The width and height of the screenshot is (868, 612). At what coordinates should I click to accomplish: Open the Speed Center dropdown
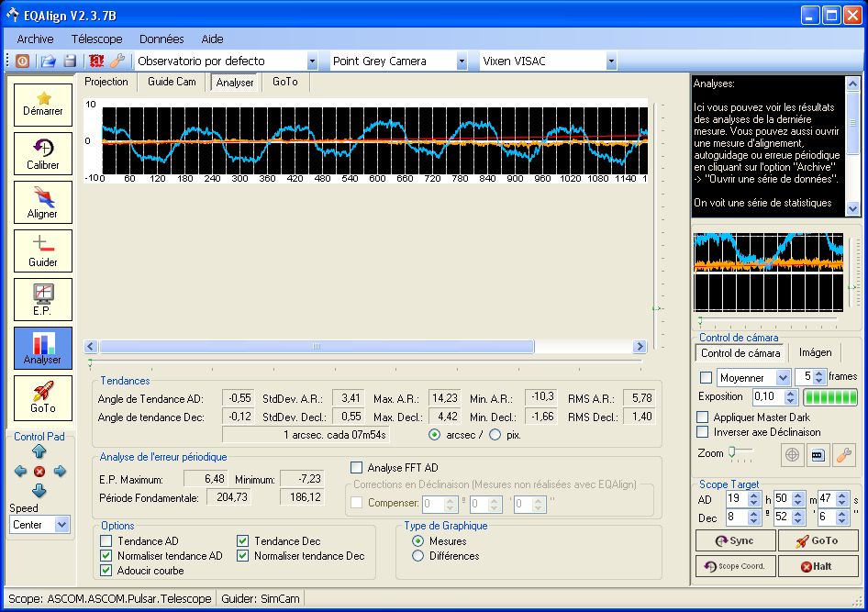click(x=62, y=524)
